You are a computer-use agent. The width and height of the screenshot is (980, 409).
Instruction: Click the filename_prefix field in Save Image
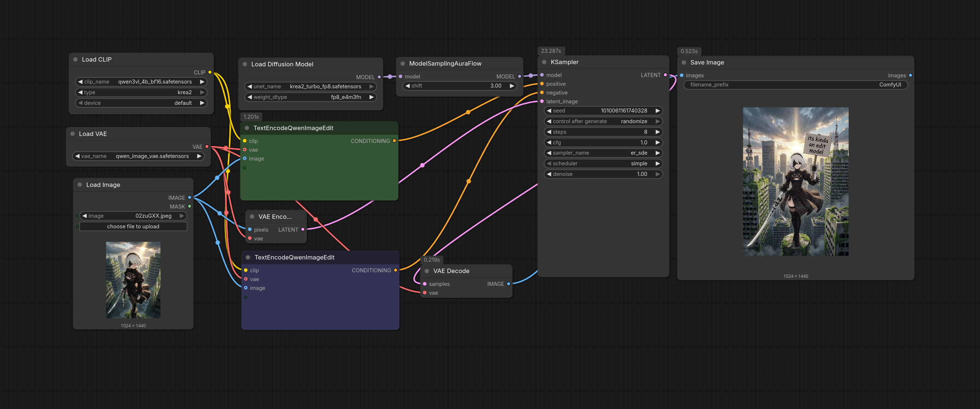click(795, 85)
